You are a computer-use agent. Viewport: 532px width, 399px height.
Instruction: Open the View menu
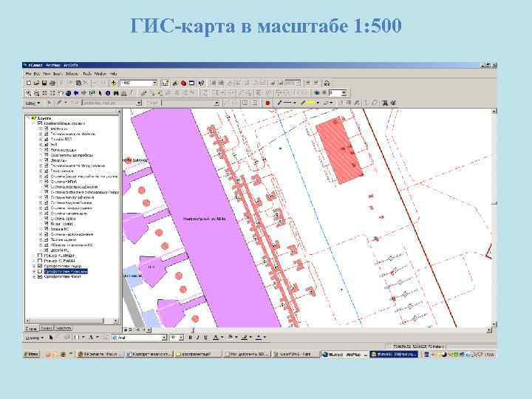coord(47,74)
